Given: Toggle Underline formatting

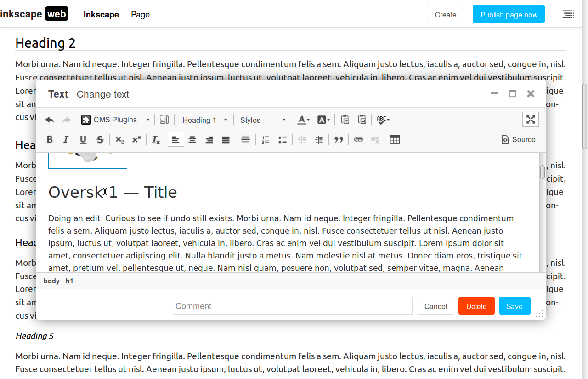Looking at the screenshot, I should click(83, 140).
